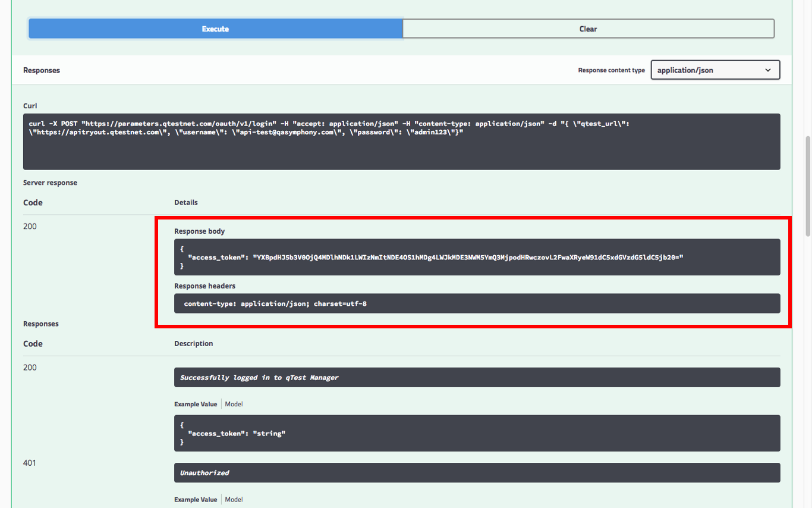Viewport: 812px width, 508px height.
Task: Click the vertical page scrollbar thumb
Action: [x=807, y=186]
